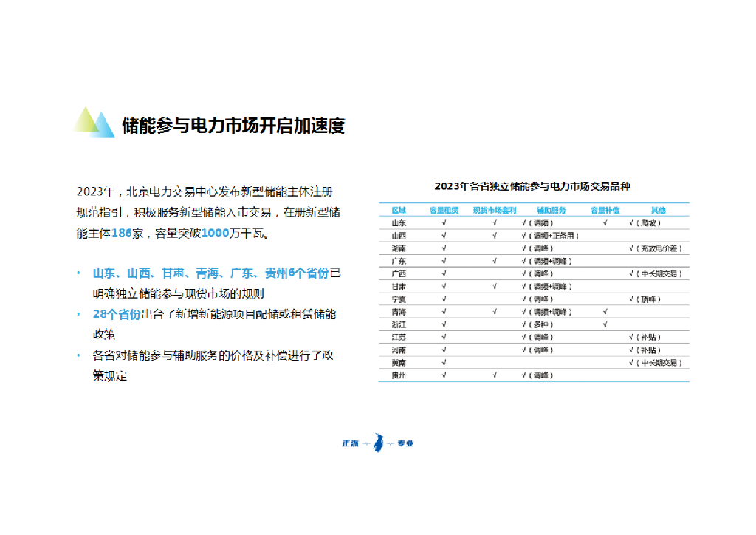The width and height of the screenshot is (756, 535).
Task: Select the 甘肃 row label
Action: click(399, 286)
